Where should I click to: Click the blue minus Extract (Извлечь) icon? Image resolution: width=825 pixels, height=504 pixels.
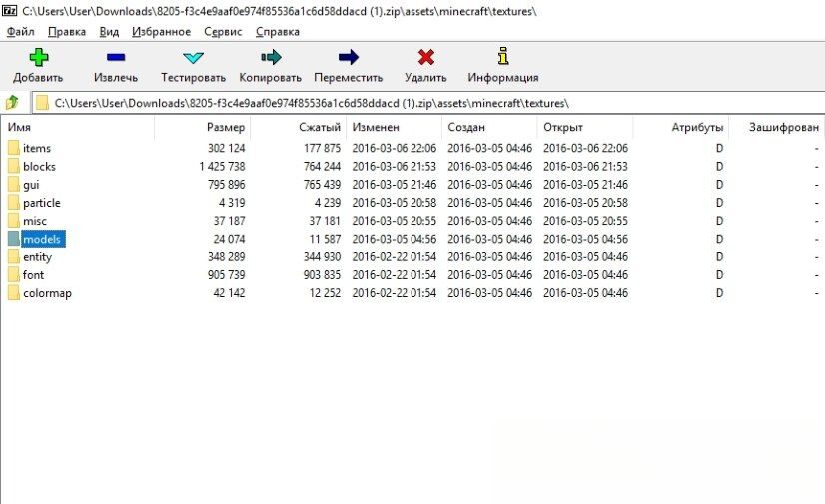tap(116, 57)
